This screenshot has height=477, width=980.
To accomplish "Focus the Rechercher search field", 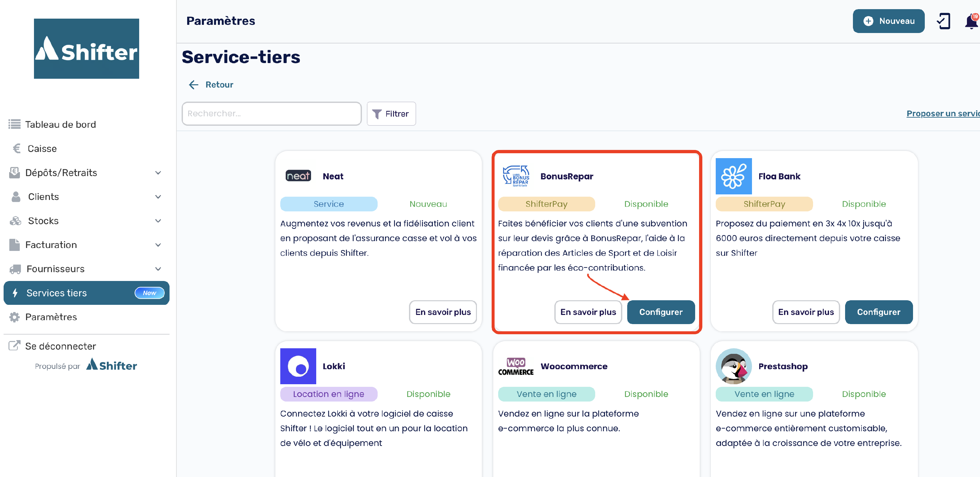I will click(x=271, y=113).
